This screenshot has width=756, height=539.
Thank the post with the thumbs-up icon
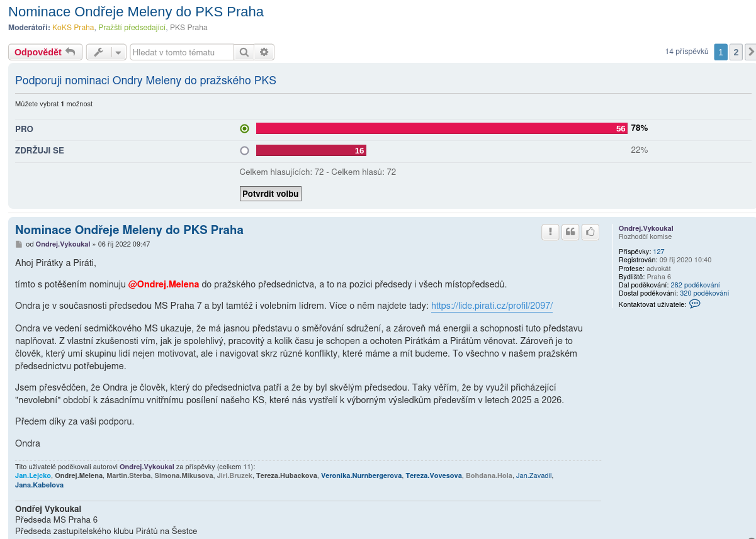click(590, 232)
